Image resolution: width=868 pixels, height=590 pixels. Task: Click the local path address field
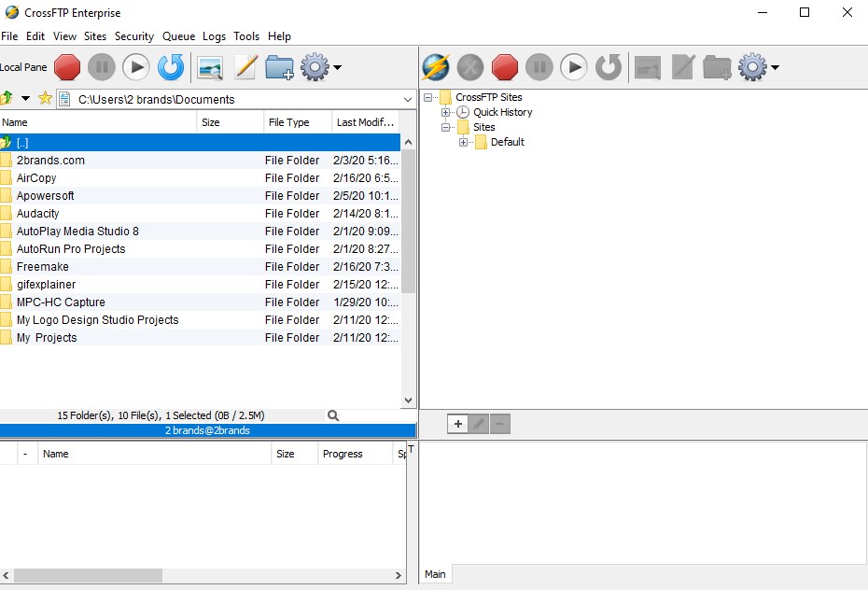pos(235,100)
